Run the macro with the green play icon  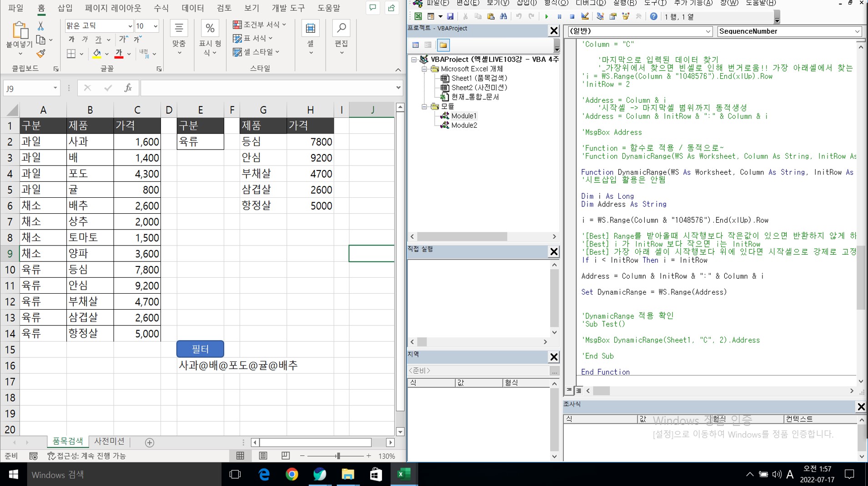(x=547, y=16)
